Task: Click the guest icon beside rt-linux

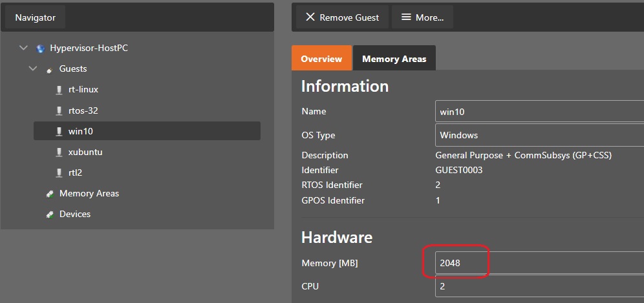Action: pos(59,90)
